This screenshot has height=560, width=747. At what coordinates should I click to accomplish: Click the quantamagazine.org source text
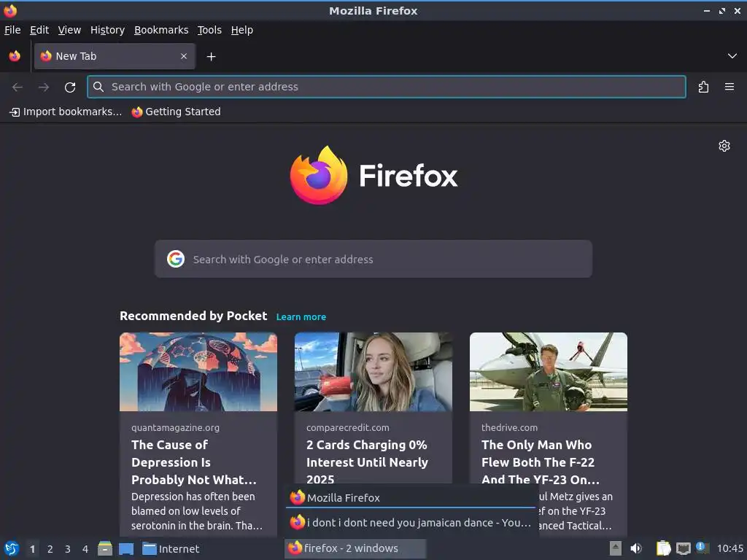(175, 427)
